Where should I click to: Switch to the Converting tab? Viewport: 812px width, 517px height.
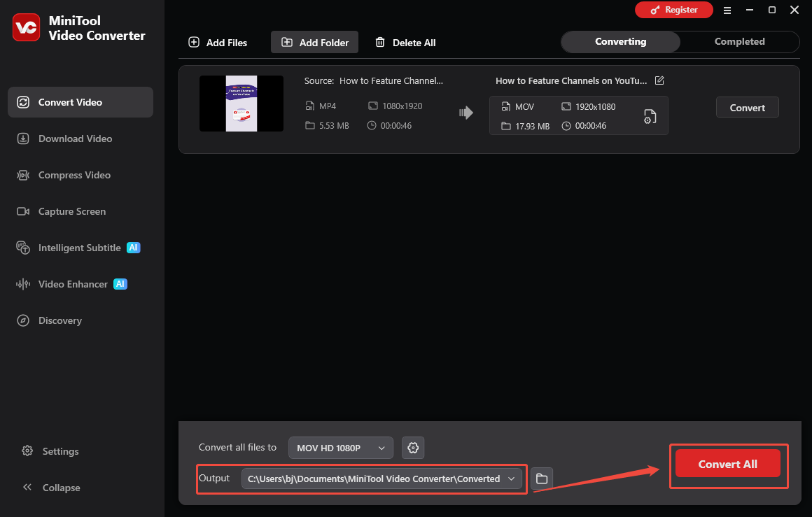(x=620, y=41)
